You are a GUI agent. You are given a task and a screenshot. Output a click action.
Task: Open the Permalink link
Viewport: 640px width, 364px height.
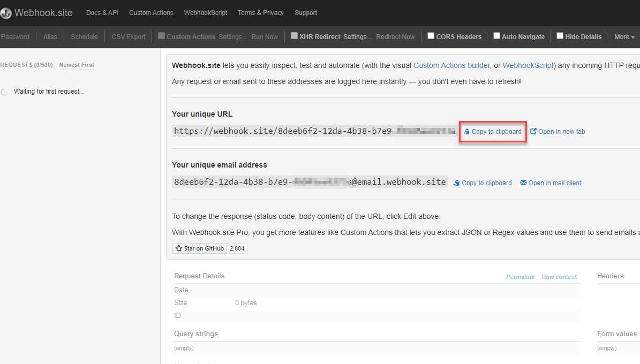[520, 277]
